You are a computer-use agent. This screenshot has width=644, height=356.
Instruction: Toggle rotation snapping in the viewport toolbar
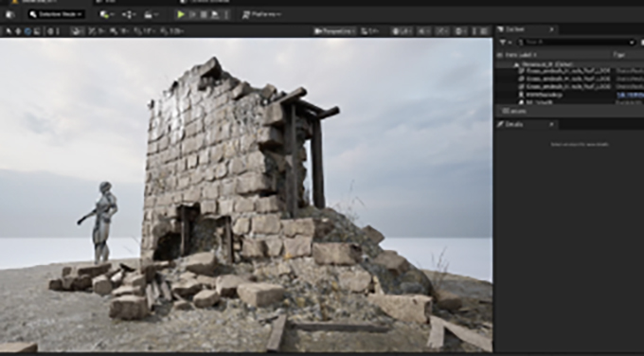pyautogui.click(x=119, y=31)
